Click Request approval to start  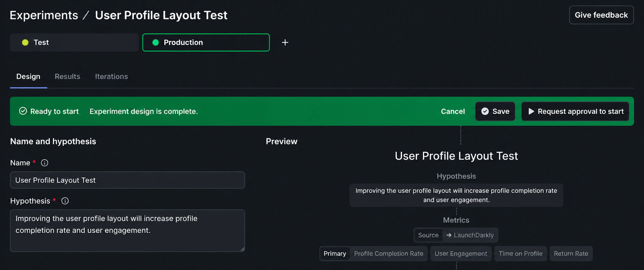(575, 111)
